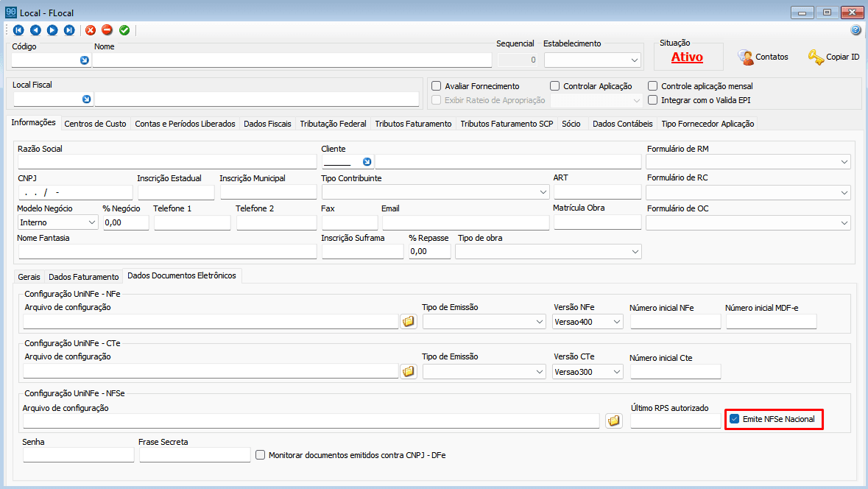Screen dimensions: 868x489
Task: Open the Sócio tab
Action: point(571,124)
